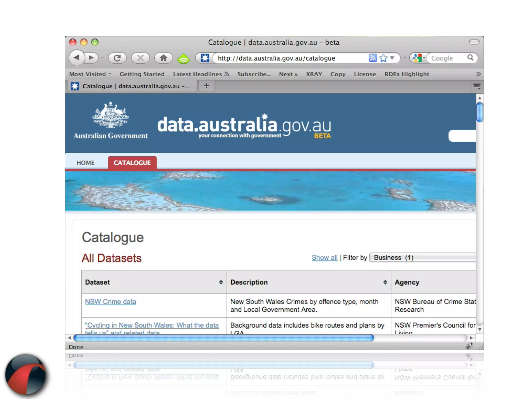Click the Forward navigation arrow
Screen dimensions: 532x399
tap(91, 58)
